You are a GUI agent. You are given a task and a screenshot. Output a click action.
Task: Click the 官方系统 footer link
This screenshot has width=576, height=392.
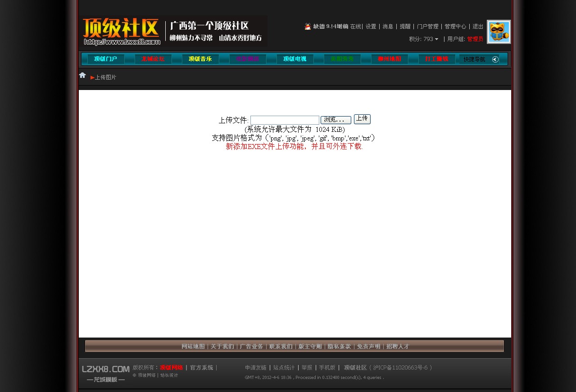pyautogui.click(x=202, y=368)
